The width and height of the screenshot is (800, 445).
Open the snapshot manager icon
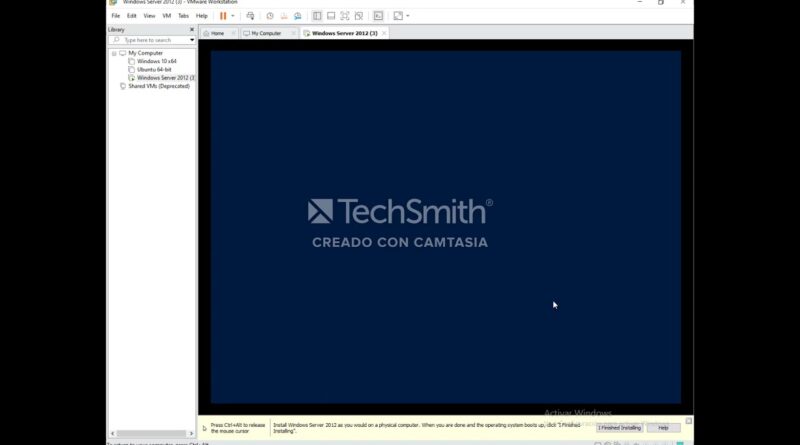point(298,16)
